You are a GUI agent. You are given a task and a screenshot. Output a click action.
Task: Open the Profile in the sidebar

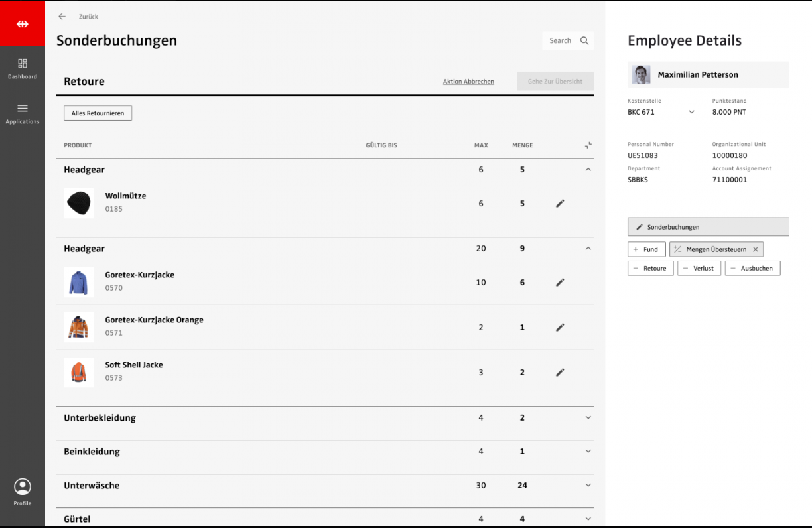[23, 492]
